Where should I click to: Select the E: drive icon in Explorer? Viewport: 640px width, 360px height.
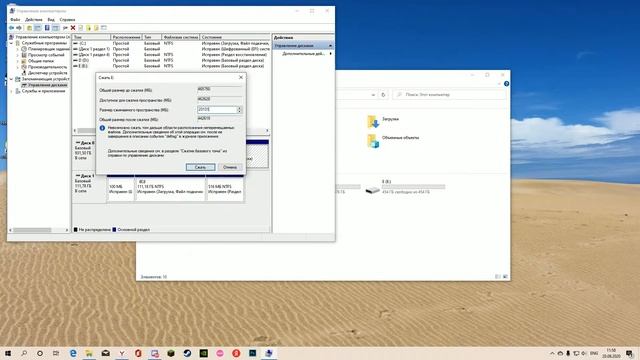click(372, 190)
